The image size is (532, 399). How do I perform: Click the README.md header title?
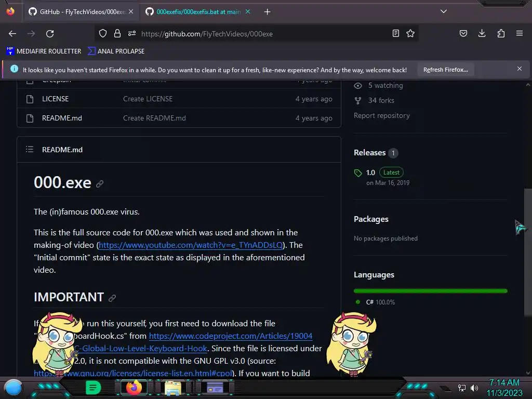(x=62, y=150)
